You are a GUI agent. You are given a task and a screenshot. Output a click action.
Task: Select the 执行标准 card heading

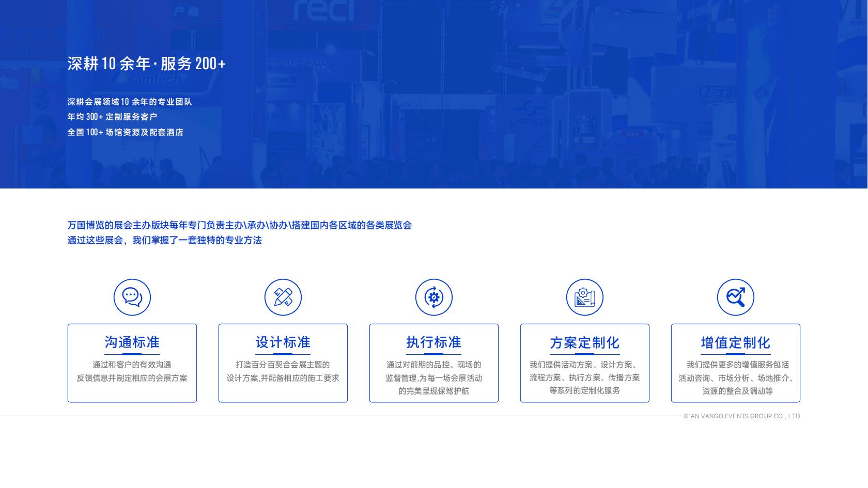point(434,342)
